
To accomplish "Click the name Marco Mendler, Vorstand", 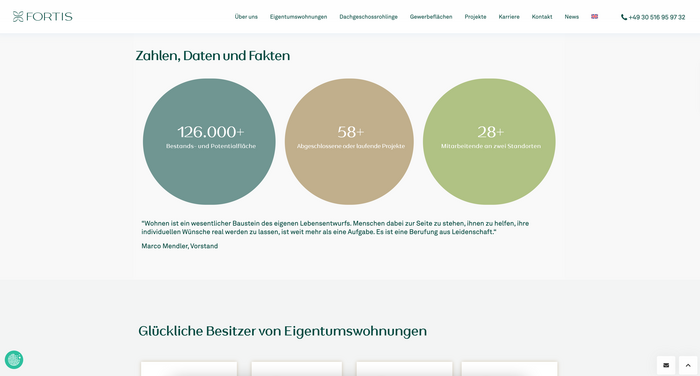I will click(x=179, y=246).
